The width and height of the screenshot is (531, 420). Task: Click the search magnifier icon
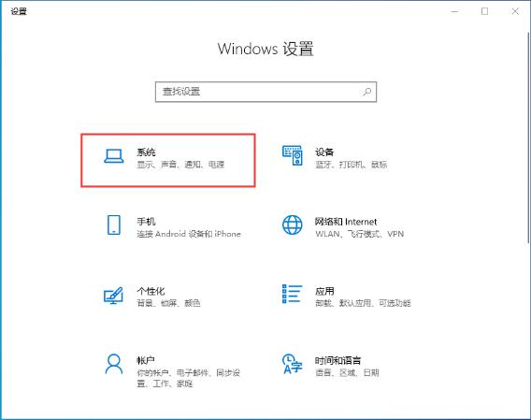(367, 92)
